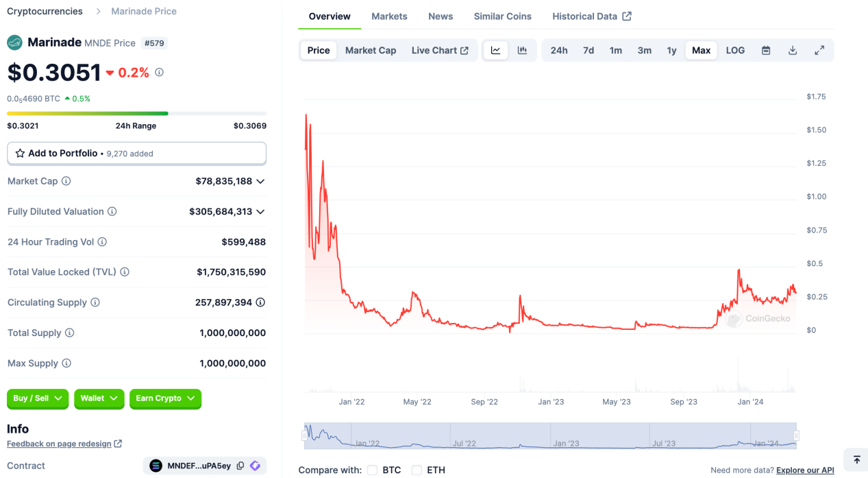868x478 pixels.
Task: Expand chart to fullscreen with arrows icon
Action: (x=819, y=49)
